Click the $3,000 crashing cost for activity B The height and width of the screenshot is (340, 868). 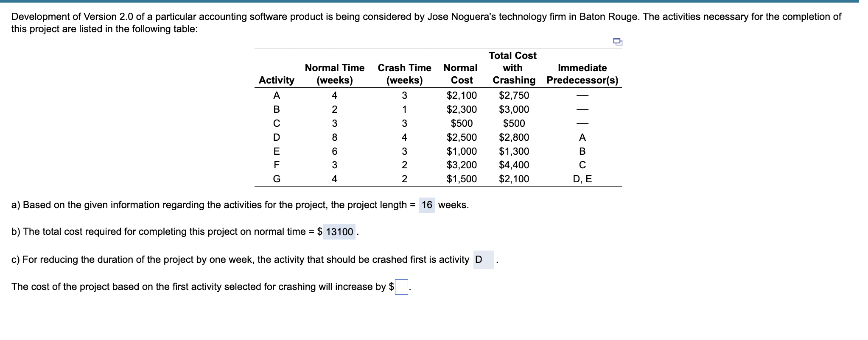[514, 109]
